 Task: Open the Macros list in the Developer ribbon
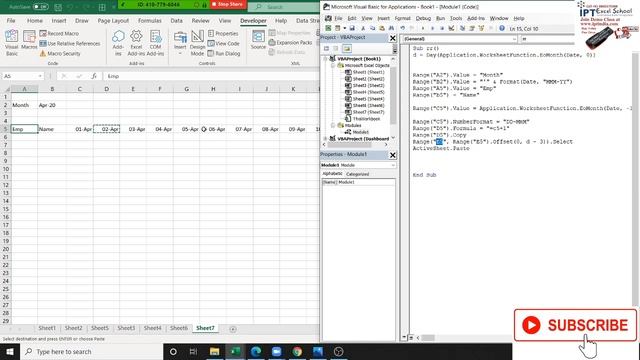(29, 40)
